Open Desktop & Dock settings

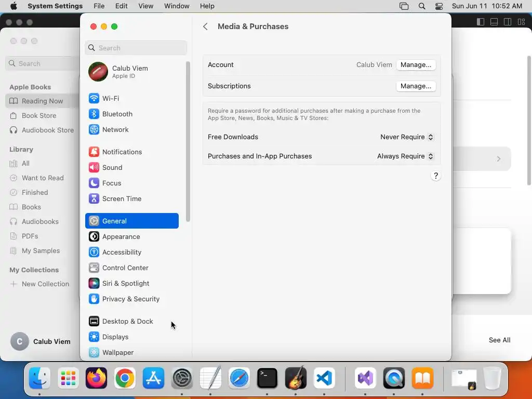pyautogui.click(x=131, y=321)
